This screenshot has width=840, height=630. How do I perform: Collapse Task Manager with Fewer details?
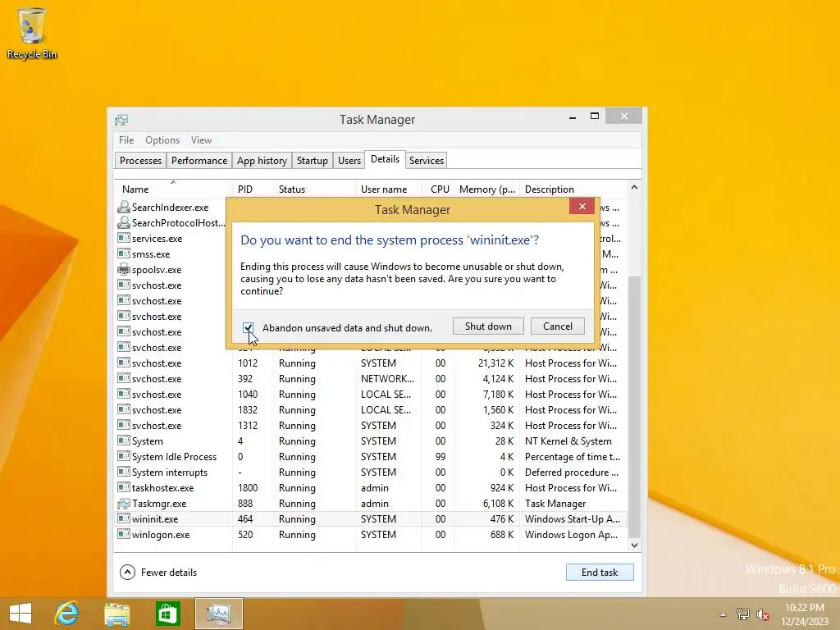click(x=158, y=572)
